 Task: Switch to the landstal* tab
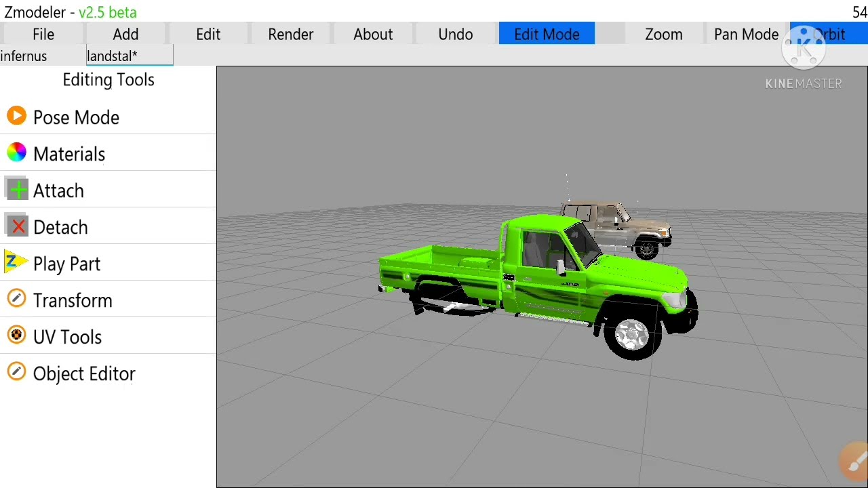coord(130,56)
